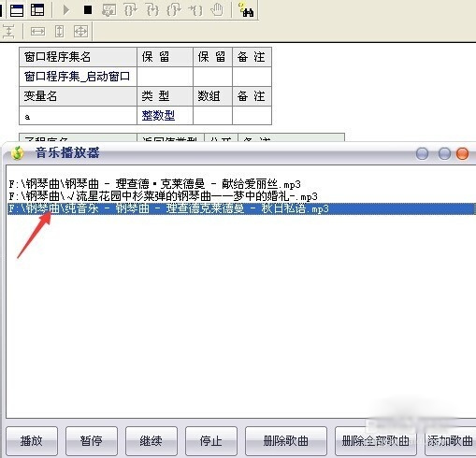The height and width of the screenshot is (458, 476).
Task: Click the 数组 header cell
Action: 212,96
